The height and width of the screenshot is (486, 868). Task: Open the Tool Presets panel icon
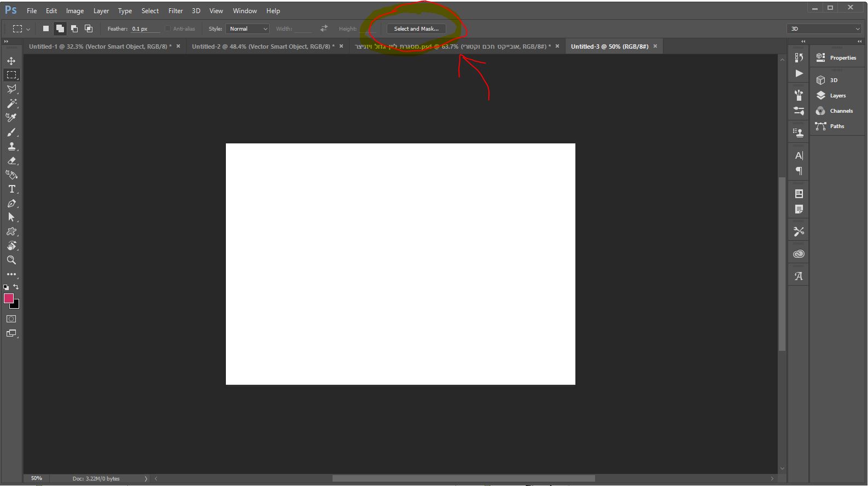[799, 232]
